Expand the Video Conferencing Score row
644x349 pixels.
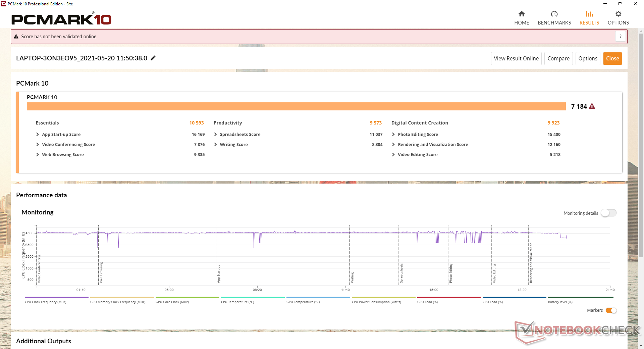pos(37,145)
